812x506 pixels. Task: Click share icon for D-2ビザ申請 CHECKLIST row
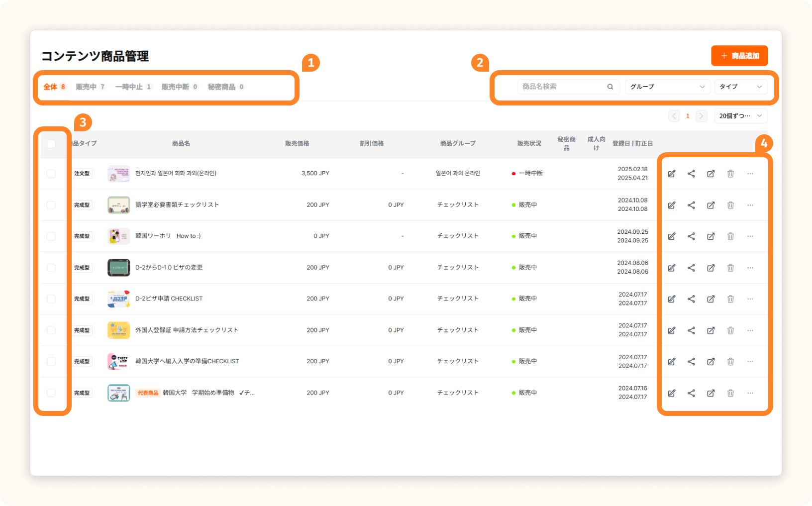(691, 299)
